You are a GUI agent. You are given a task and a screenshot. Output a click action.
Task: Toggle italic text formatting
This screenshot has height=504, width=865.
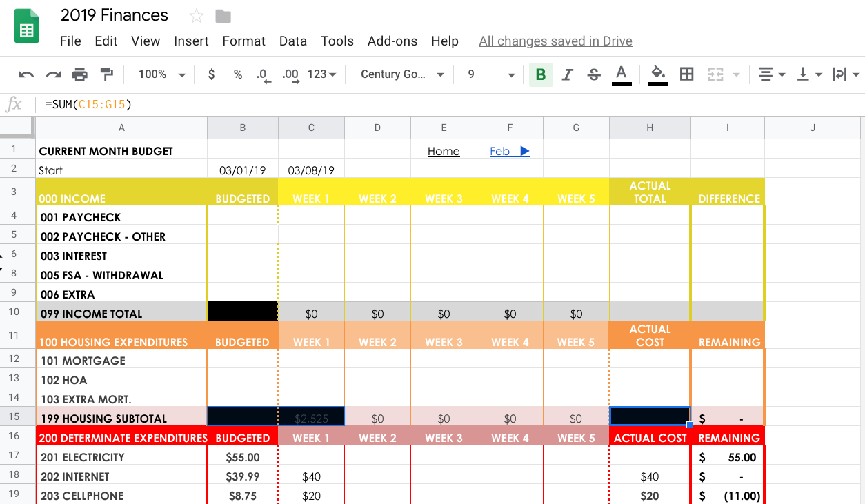568,74
